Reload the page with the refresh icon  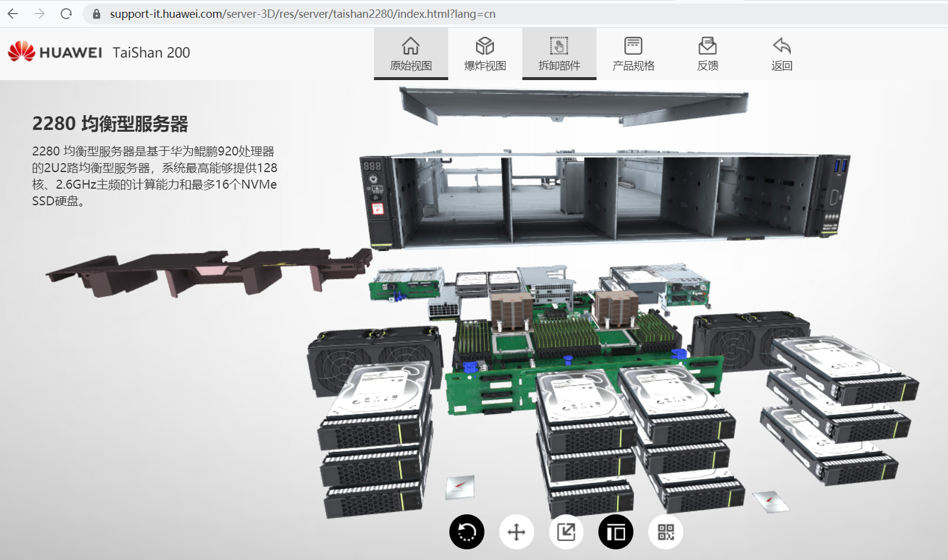pos(66,14)
